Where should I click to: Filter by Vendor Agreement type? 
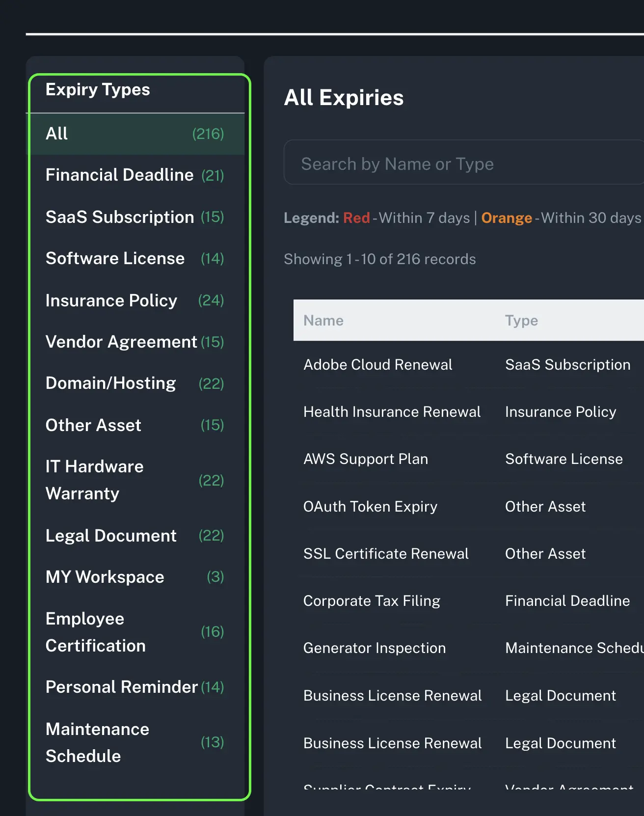point(135,342)
